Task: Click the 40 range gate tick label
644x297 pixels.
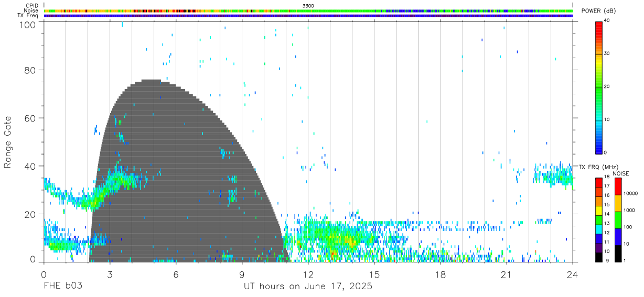Action: pyautogui.click(x=30, y=166)
